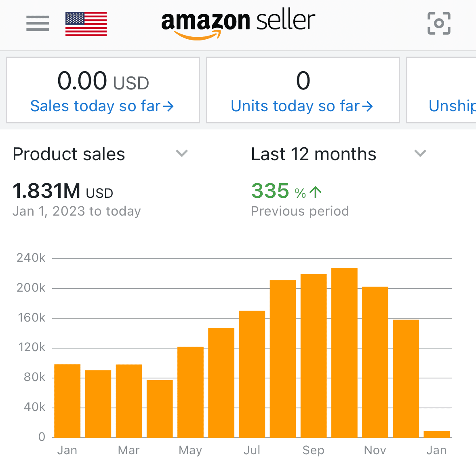Tap the arrow after Units today so far
The width and height of the screenshot is (476, 468).
[367, 106]
